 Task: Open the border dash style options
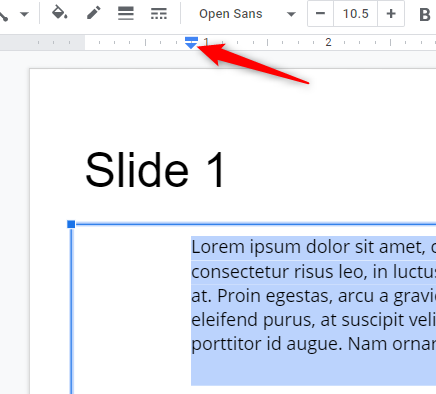coord(159,14)
